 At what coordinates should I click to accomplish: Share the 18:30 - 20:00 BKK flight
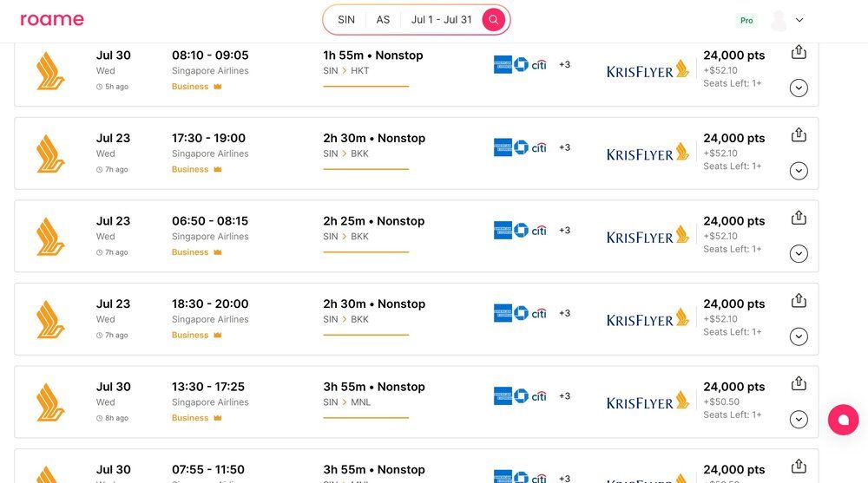click(x=799, y=301)
